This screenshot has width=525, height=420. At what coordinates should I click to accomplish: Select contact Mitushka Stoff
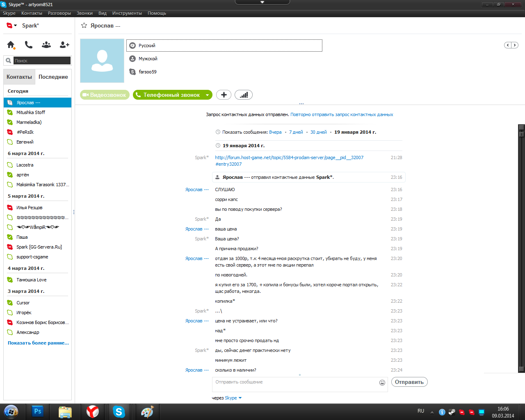pos(38,112)
